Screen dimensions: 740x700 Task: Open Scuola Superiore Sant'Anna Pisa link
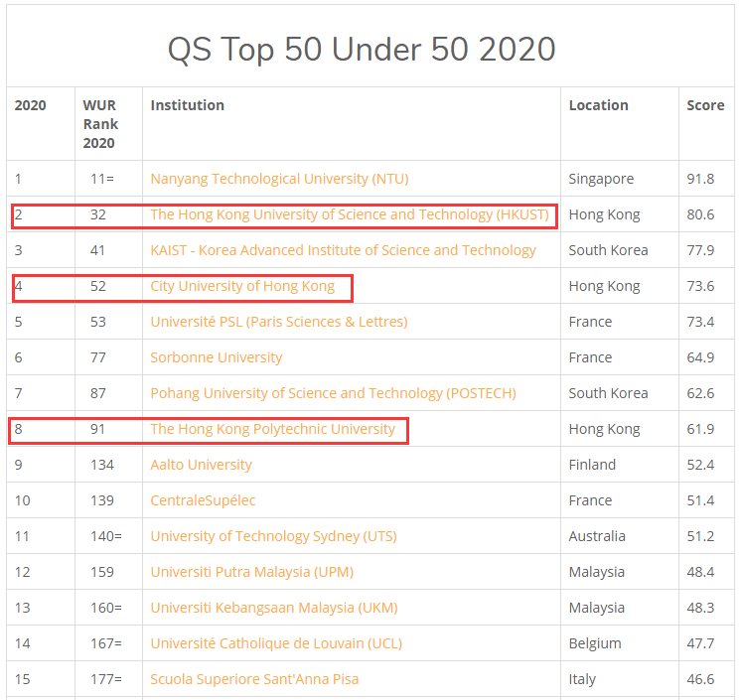(x=254, y=679)
